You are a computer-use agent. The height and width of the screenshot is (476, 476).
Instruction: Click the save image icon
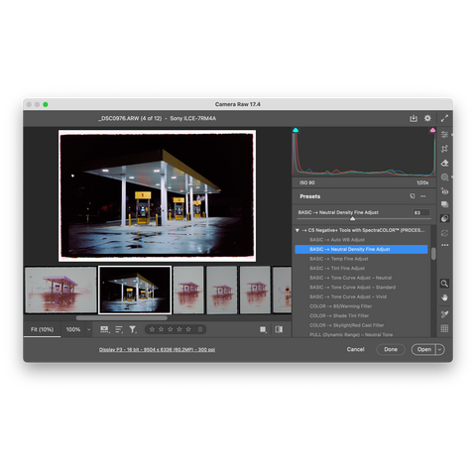(414, 118)
